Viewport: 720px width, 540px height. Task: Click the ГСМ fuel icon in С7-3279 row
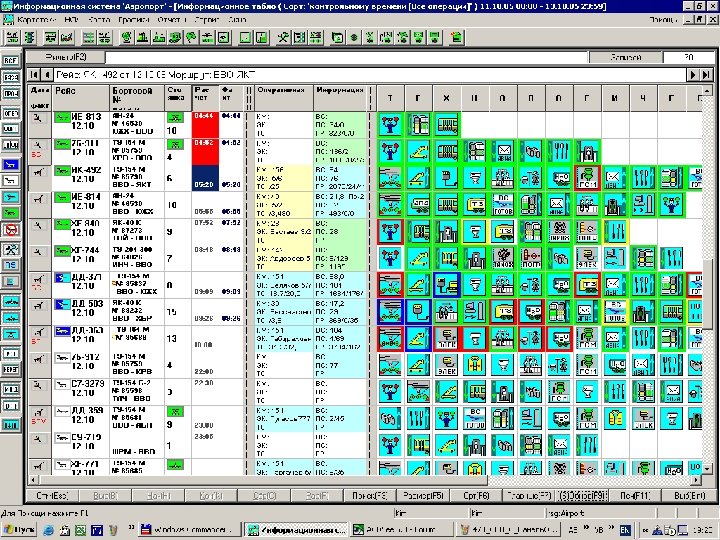click(x=559, y=392)
